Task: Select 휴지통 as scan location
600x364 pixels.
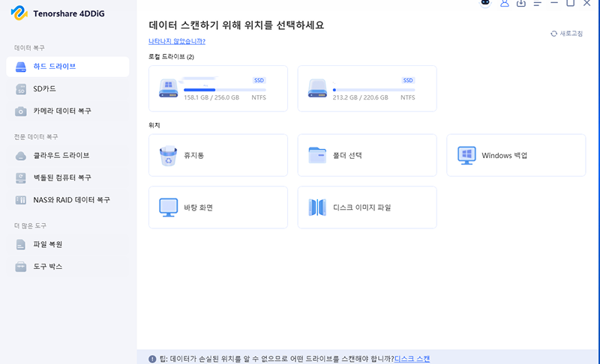Action: 218,156
